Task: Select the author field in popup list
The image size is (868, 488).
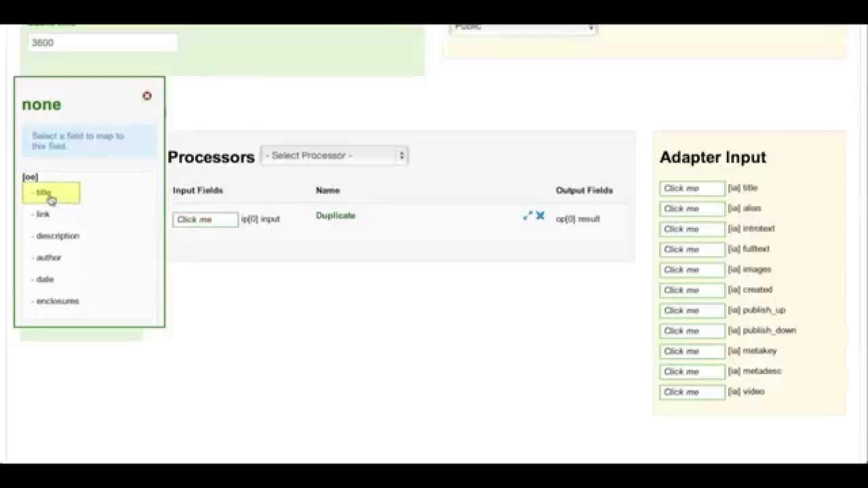Action: tap(46, 258)
